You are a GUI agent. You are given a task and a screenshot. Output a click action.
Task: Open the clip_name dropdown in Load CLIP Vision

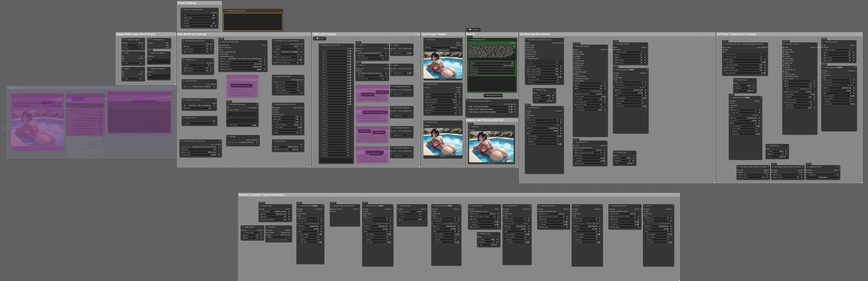click(199, 87)
